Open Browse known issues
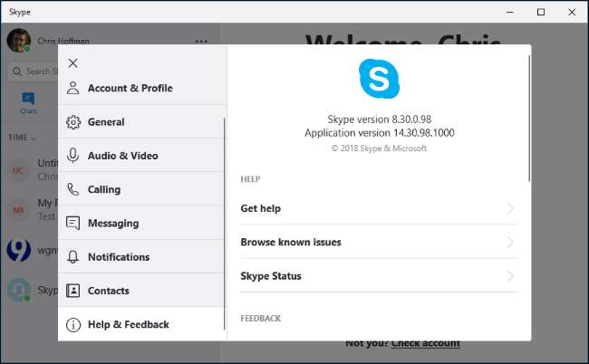The image size is (589, 364). point(379,242)
